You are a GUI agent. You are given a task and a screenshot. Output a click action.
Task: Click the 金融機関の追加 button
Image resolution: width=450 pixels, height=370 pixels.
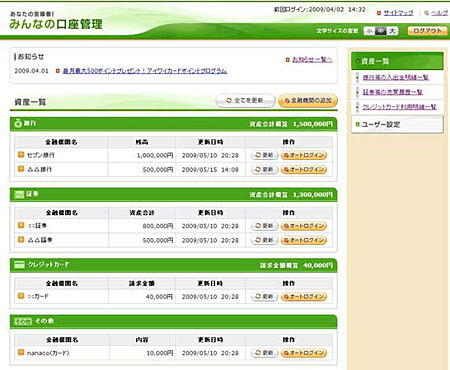coord(308,100)
